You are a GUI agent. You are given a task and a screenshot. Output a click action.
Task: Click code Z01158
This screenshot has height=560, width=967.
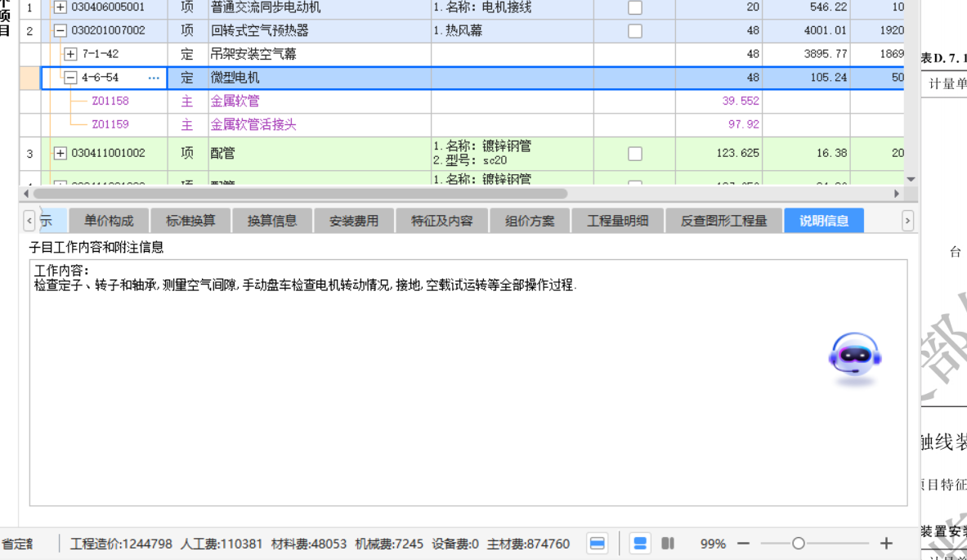point(110,101)
